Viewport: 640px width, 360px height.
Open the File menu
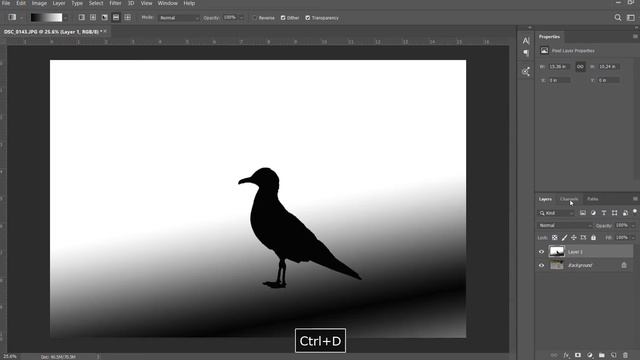coord(6,3)
